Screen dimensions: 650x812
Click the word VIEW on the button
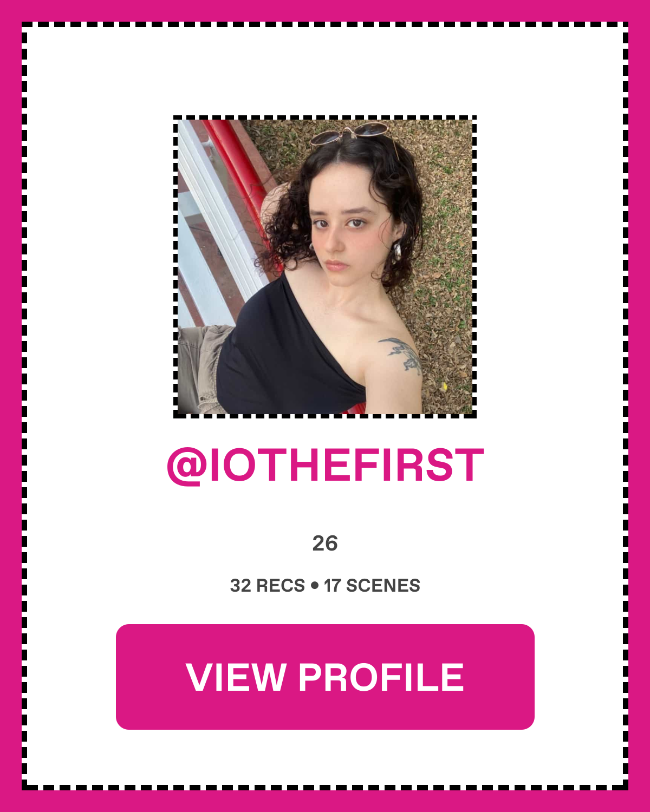coord(236,677)
